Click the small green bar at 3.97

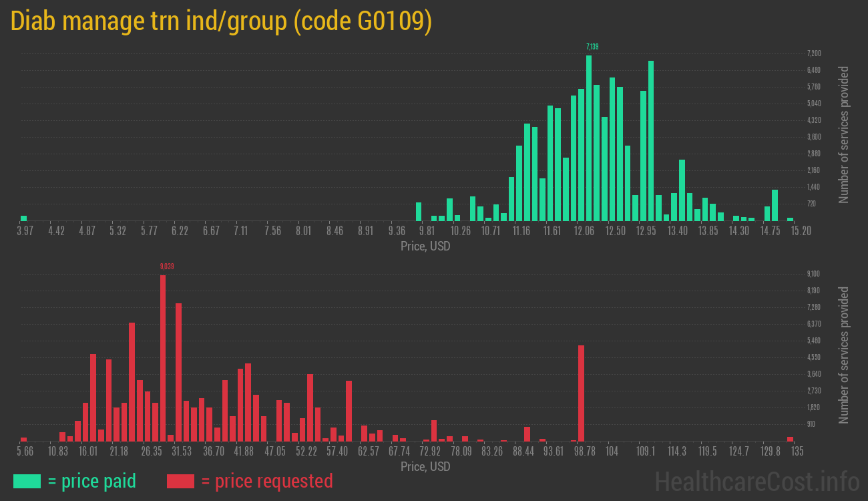pyautogui.click(x=24, y=218)
